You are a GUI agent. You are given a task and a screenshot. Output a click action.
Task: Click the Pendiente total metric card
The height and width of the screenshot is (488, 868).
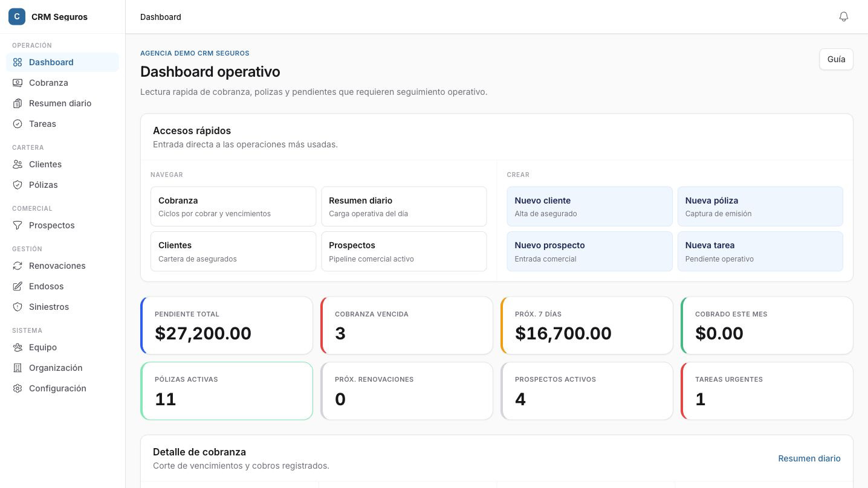point(227,326)
